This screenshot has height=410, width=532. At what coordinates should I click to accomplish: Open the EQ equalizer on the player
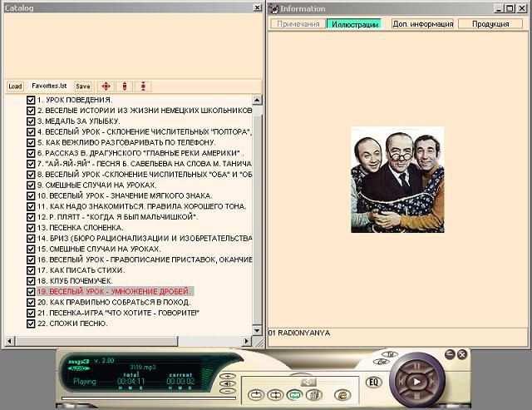[374, 383]
